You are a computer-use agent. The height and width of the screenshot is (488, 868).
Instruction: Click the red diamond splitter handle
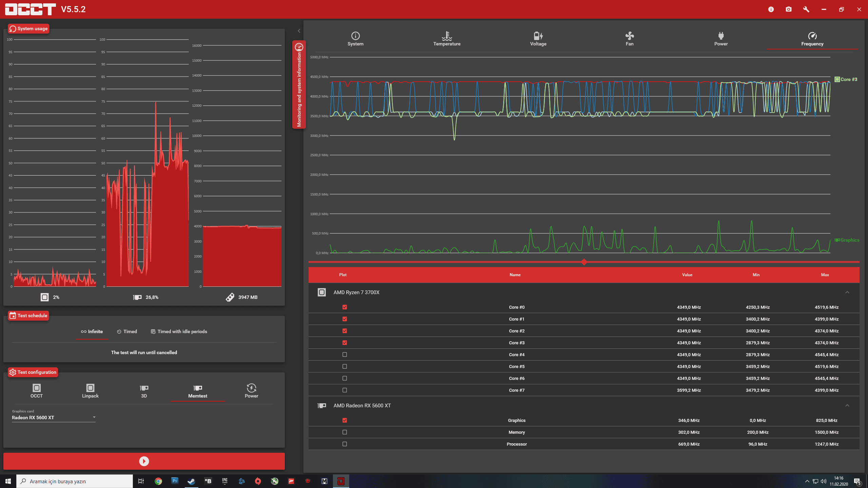(584, 262)
